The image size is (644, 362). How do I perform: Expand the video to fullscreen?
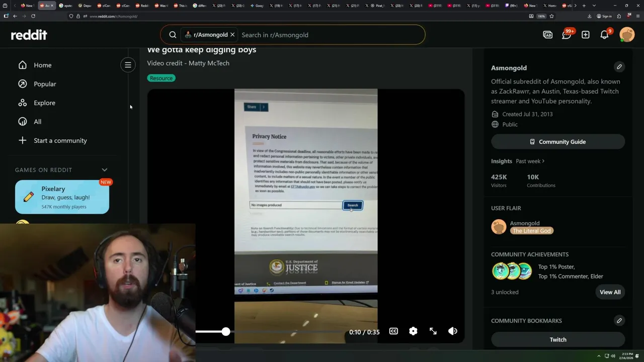pos(433,331)
